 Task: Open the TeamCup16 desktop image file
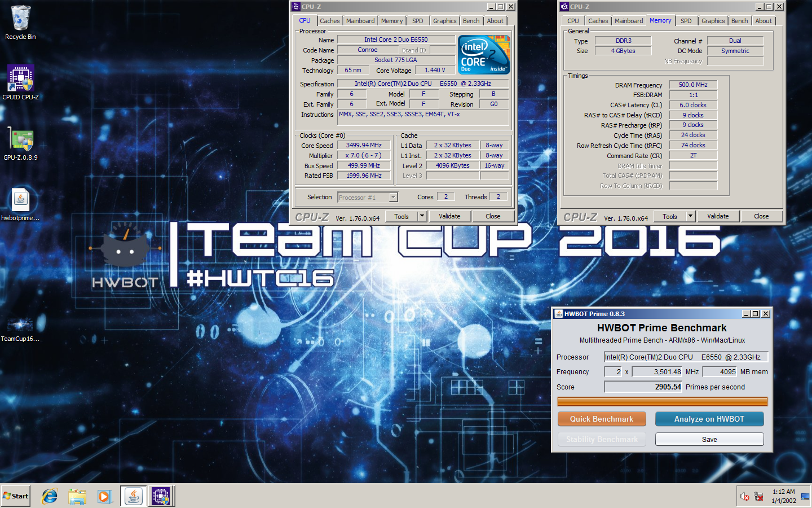pos(20,329)
